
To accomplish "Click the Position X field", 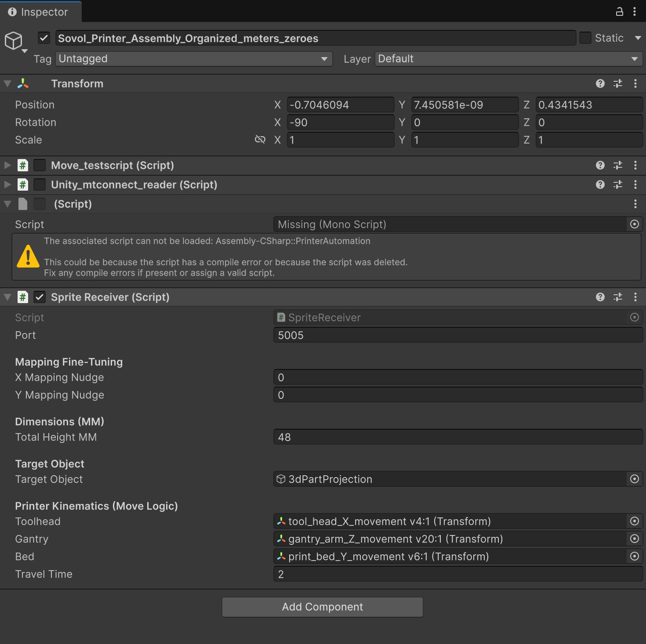I will pyautogui.click(x=341, y=105).
